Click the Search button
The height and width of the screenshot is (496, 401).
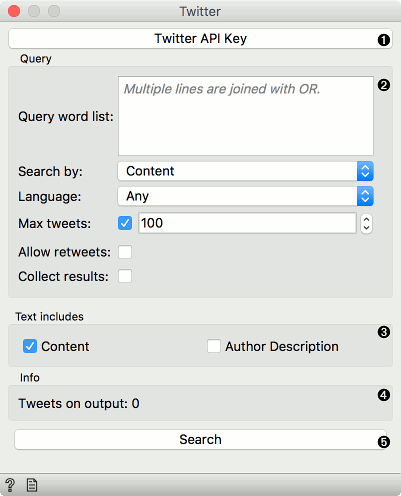200,440
